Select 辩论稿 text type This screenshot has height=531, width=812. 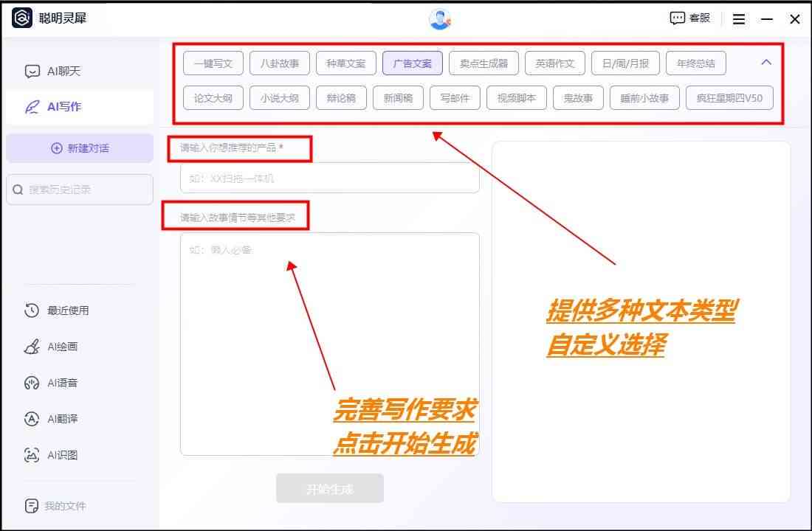(341, 98)
